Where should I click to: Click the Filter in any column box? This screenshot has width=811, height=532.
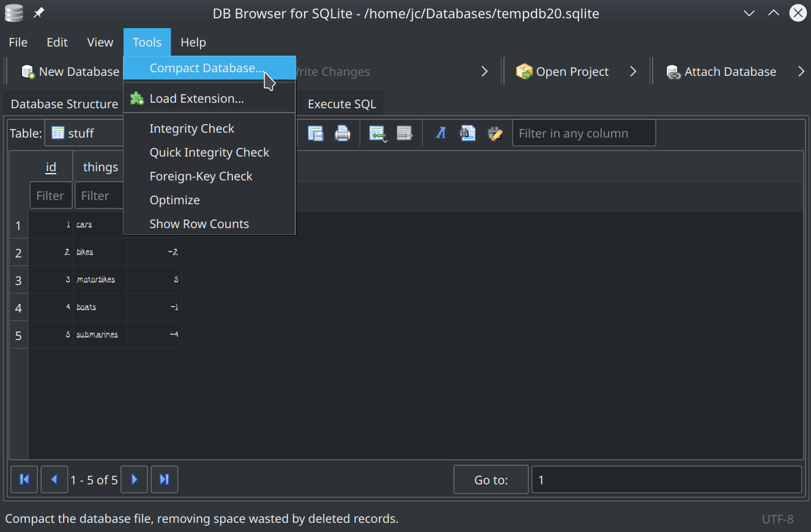(x=583, y=133)
